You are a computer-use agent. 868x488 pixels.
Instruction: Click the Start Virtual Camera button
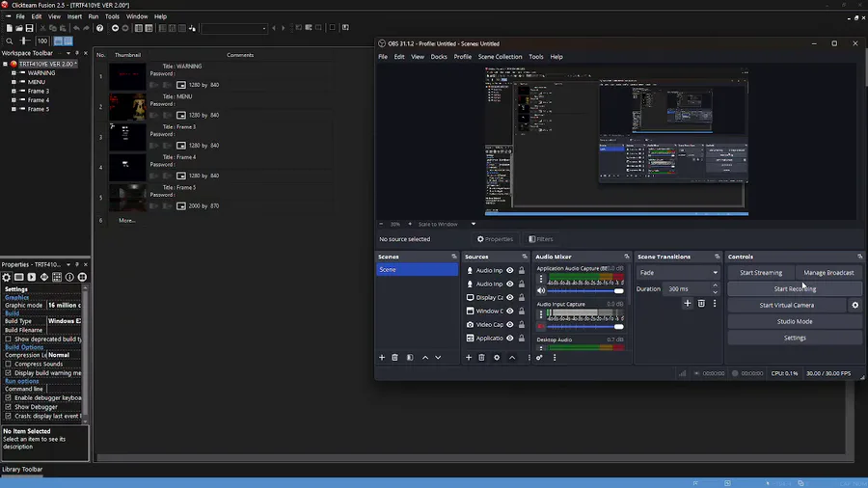(787, 305)
